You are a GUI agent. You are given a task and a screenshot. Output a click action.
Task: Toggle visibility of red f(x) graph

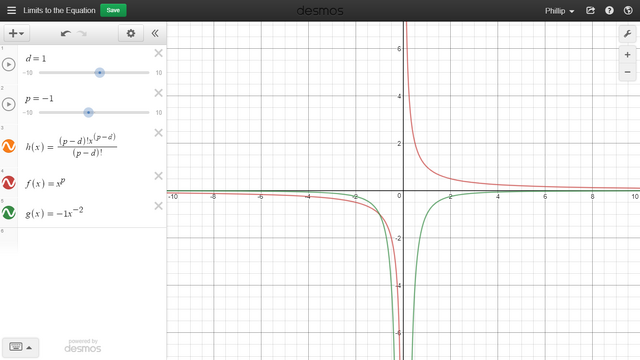pos(9,183)
